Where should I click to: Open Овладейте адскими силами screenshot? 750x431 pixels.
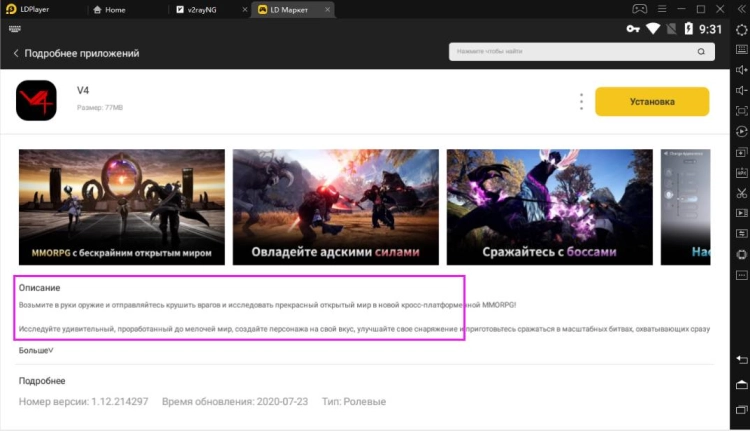[335, 207]
